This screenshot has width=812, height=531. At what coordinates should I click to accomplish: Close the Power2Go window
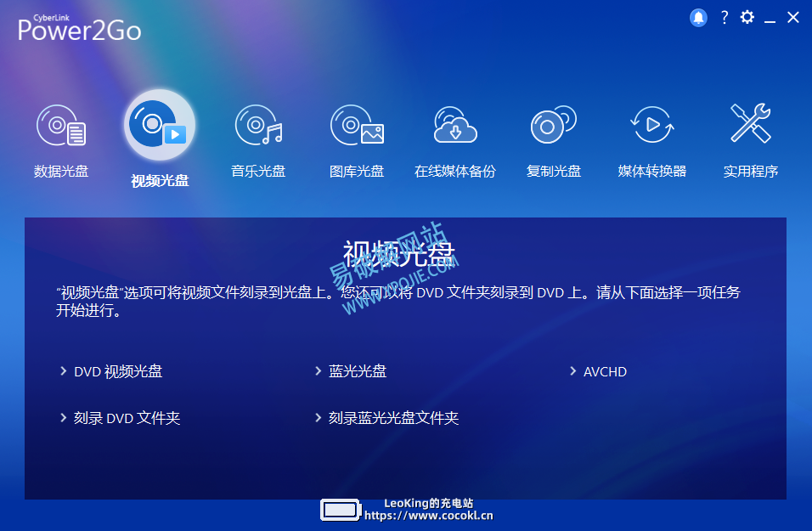coord(792,18)
